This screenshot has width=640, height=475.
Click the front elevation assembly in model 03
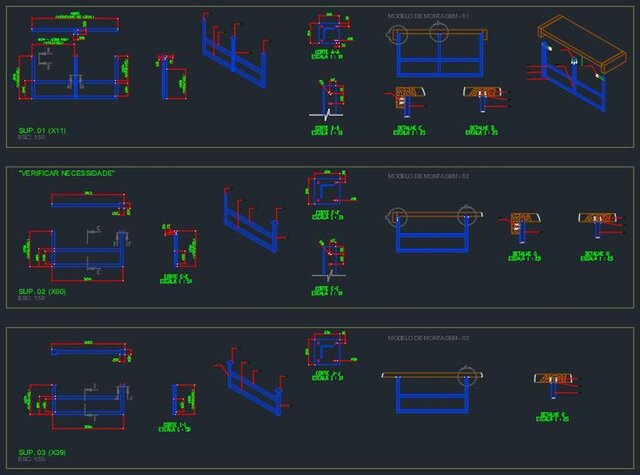tap(428, 393)
